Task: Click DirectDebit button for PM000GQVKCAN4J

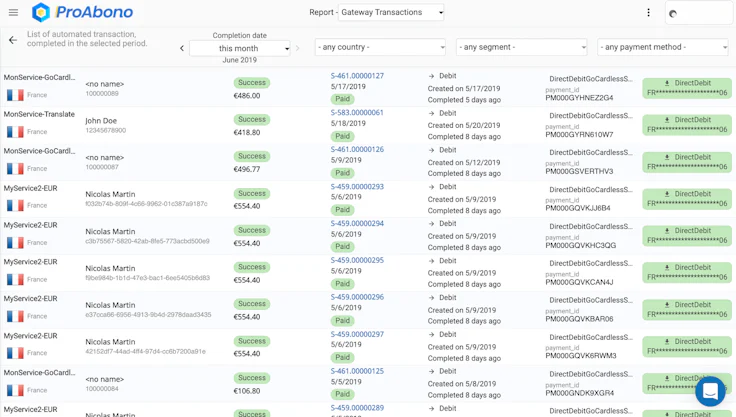Action: (687, 272)
